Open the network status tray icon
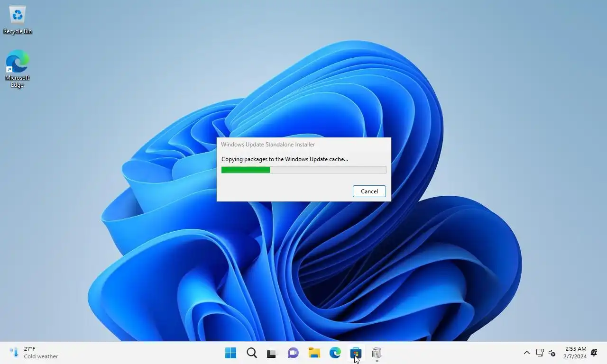607x364 pixels. (540, 353)
